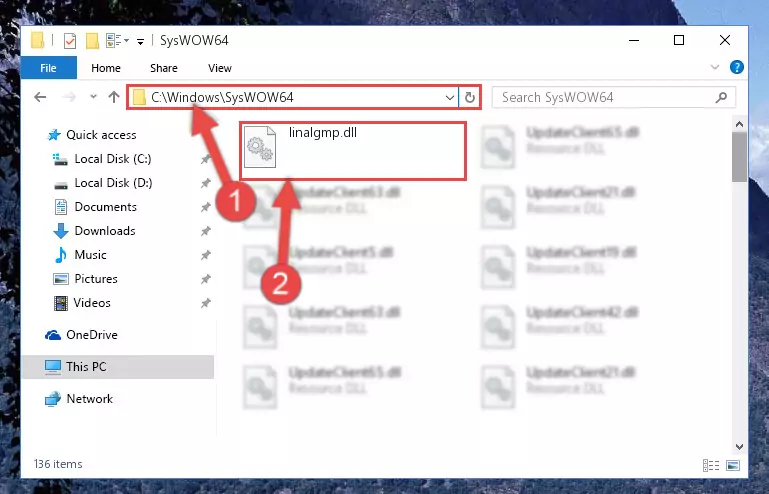Click the OneDrive cloud icon

tap(53, 335)
